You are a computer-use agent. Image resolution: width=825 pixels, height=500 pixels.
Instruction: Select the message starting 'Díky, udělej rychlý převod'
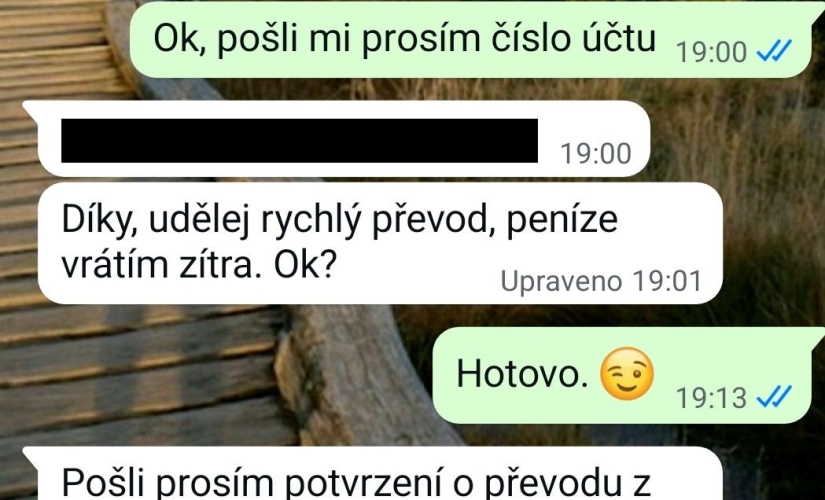pos(380,243)
